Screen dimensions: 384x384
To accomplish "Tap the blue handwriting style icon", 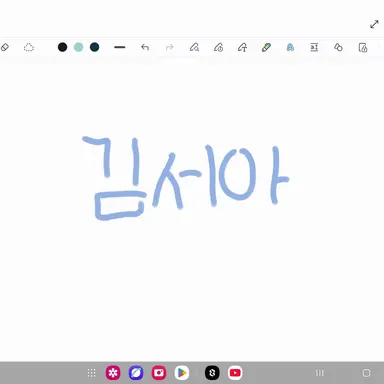I will (290, 47).
